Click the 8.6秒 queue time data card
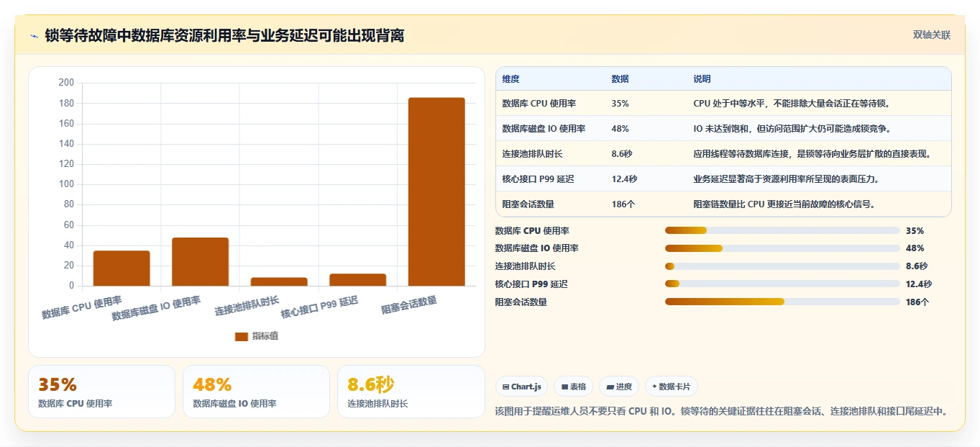 tap(411, 392)
